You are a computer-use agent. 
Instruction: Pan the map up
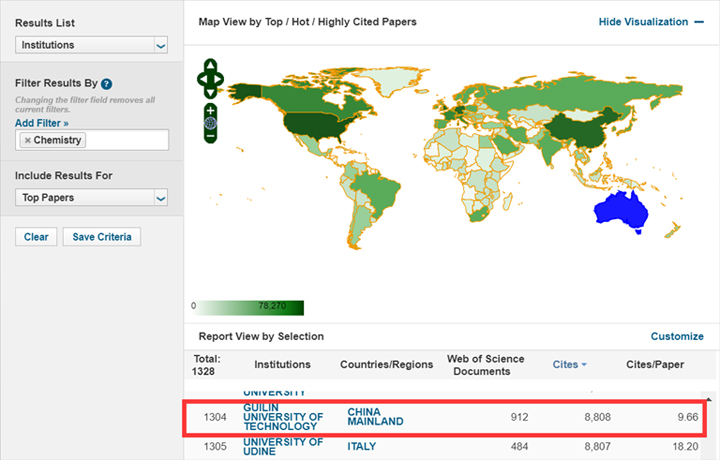pyautogui.click(x=210, y=65)
